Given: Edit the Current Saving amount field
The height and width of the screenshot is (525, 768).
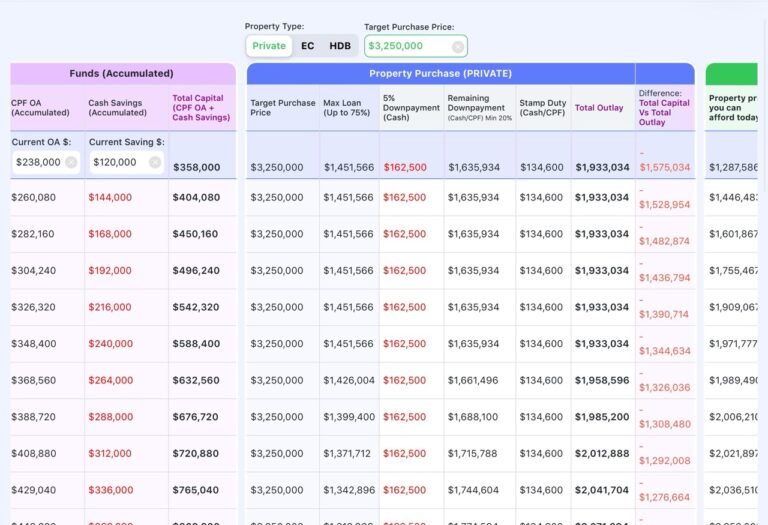Looking at the screenshot, I should tap(126, 162).
